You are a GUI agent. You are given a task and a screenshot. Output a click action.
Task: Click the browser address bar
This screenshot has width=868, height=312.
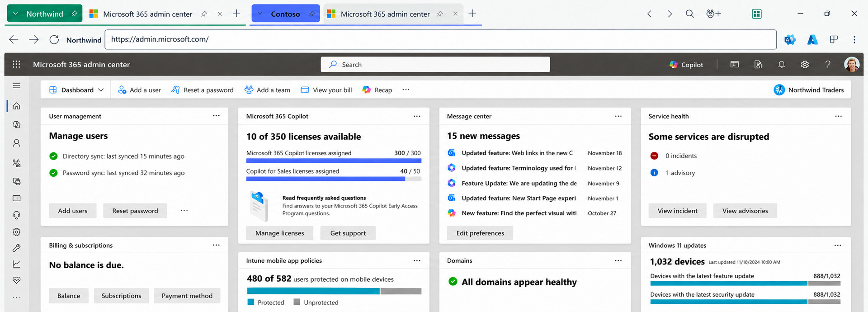click(441, 39)
